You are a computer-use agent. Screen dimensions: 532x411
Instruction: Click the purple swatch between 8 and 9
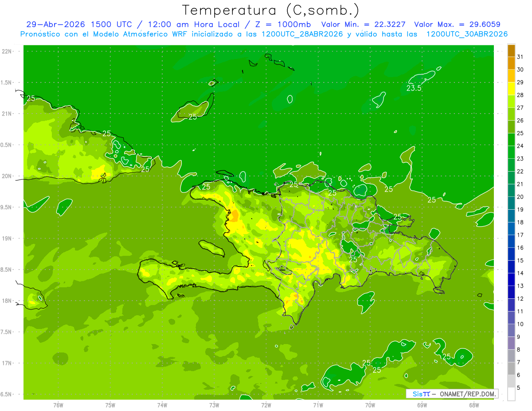click(x=511, y=343)
